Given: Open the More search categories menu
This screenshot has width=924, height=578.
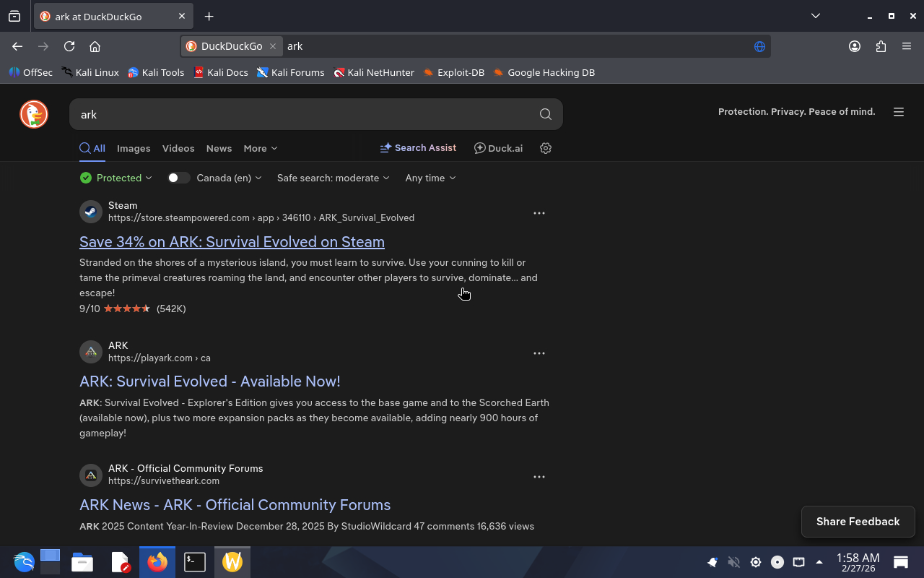Looking at the screenshot, I should click(260, 148).
